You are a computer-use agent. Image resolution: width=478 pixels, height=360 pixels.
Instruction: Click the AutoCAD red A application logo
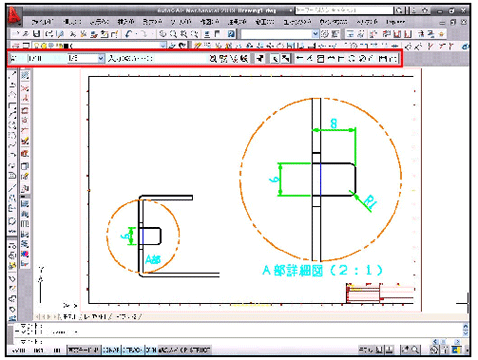pos(14,16)
